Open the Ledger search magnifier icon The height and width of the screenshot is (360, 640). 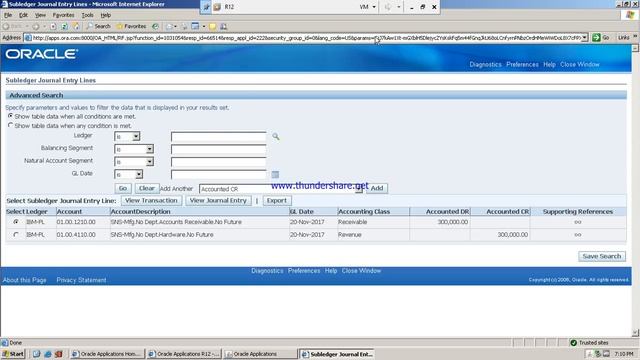(x=276, y=136)
